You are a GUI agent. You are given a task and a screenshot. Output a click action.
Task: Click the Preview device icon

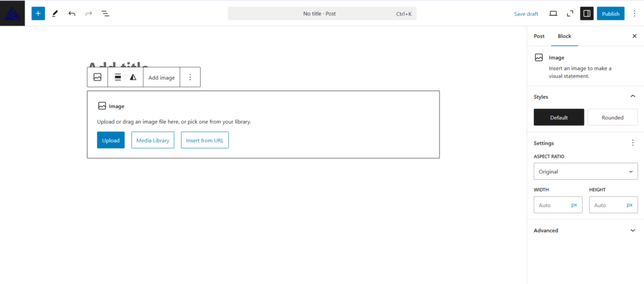point(553,13)
